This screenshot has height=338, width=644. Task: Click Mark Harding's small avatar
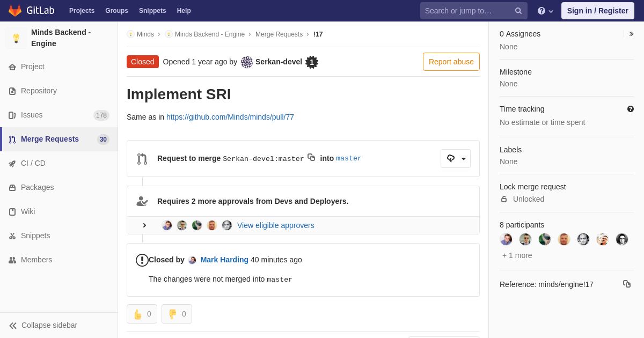(192, 260)
